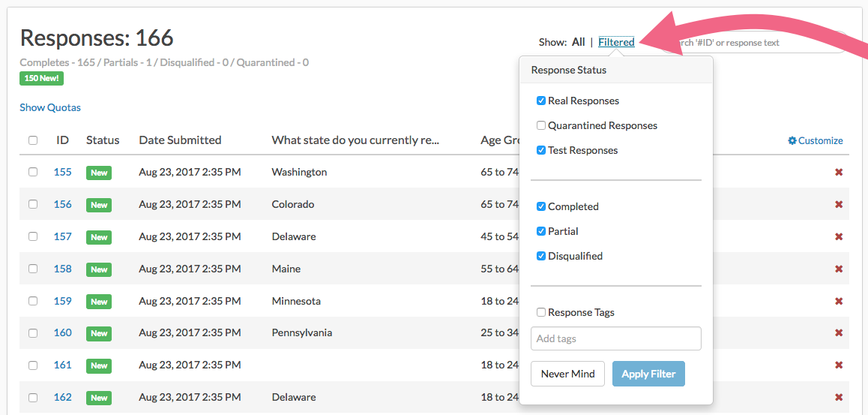The width and height of the screenshot is (868, 415).
Task: Open response ID 158 link
Action: [63, 269]
